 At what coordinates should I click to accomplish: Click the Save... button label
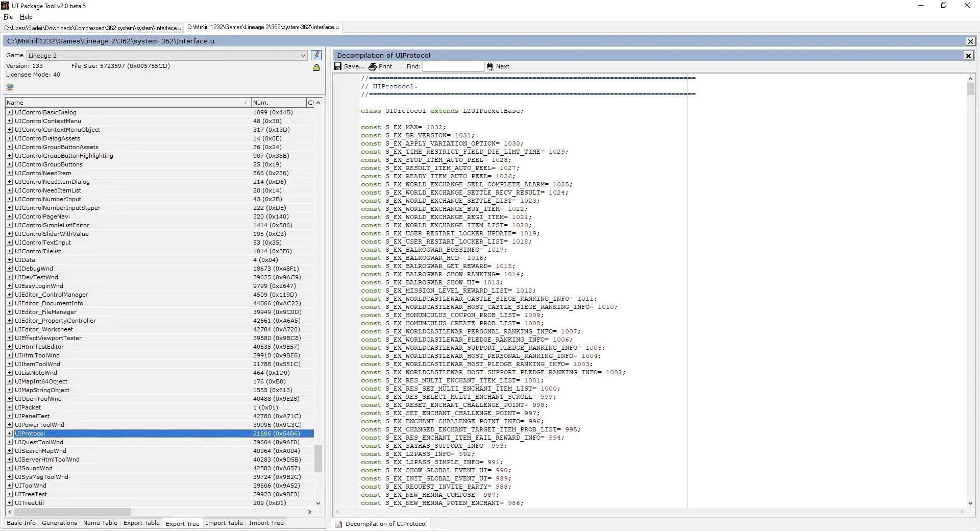[354, 66]
